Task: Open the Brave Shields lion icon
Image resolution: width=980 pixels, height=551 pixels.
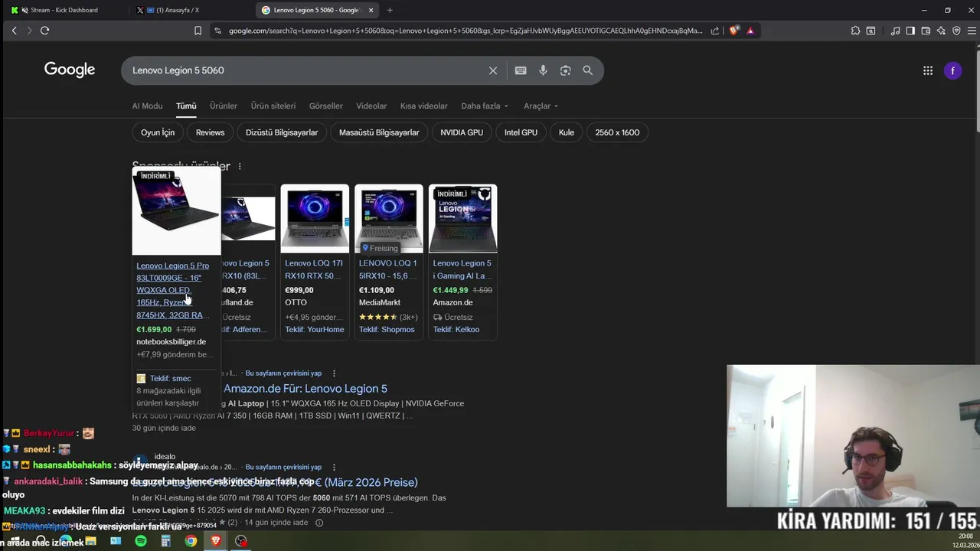Action: 734,31
